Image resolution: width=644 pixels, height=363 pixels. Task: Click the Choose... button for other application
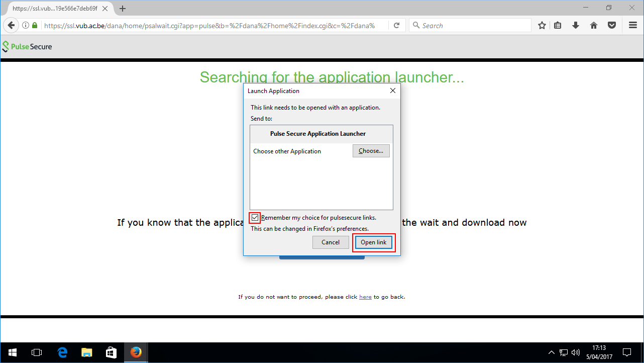pos(371,151)
